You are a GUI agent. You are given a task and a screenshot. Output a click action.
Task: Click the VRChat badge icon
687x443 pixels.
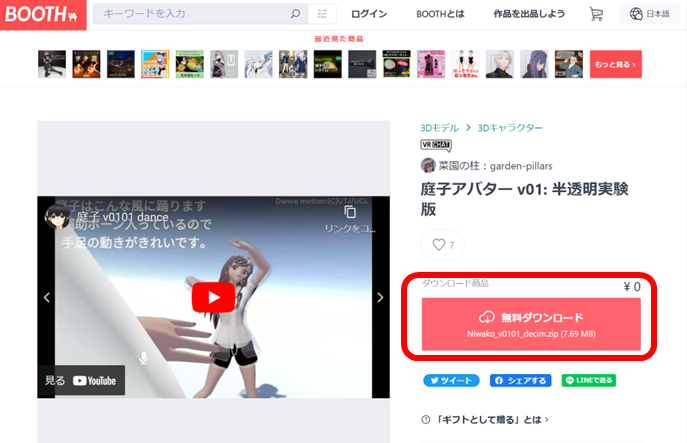(x=436, y=145)
